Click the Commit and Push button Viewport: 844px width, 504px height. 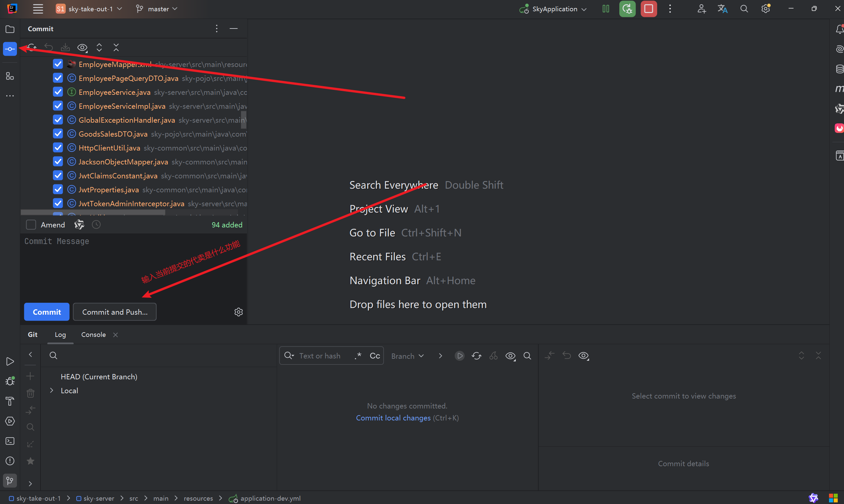(x=115, y=312)
